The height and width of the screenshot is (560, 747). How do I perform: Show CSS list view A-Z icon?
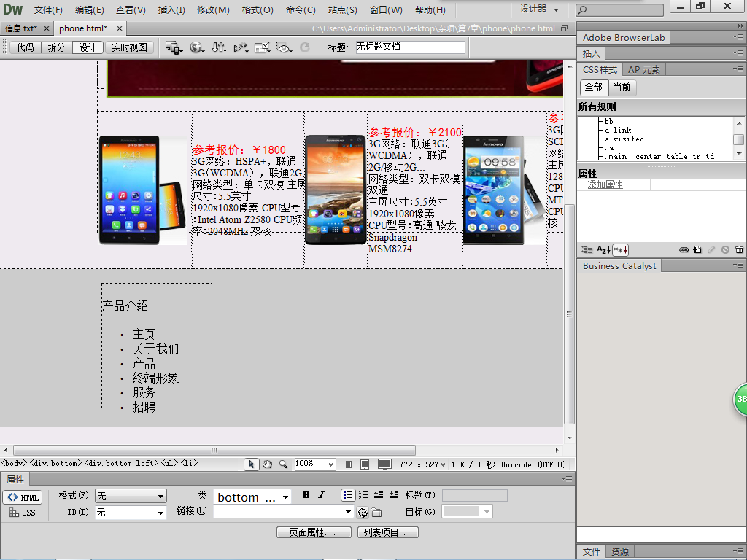pyautogui.click(x=603, y=249)
